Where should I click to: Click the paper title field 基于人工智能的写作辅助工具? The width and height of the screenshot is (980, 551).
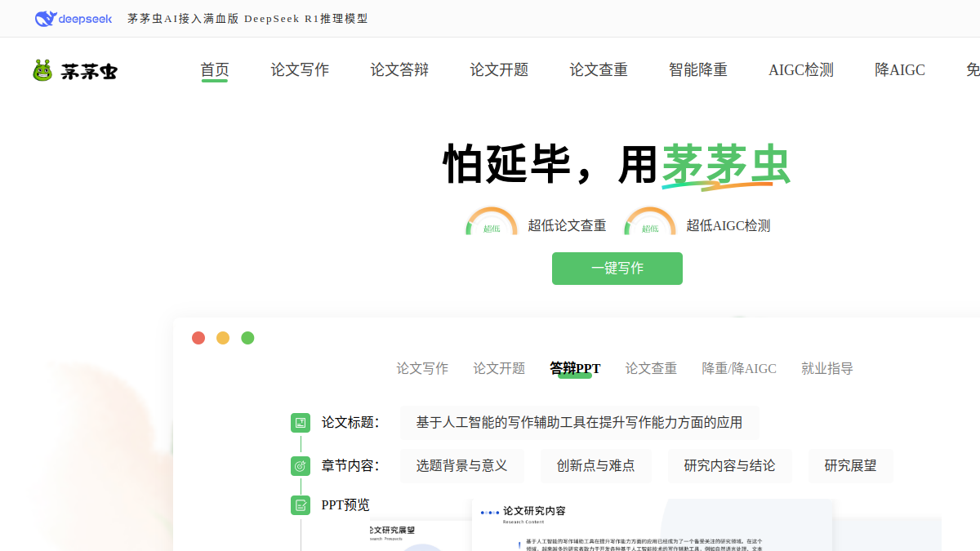(580, 423)
